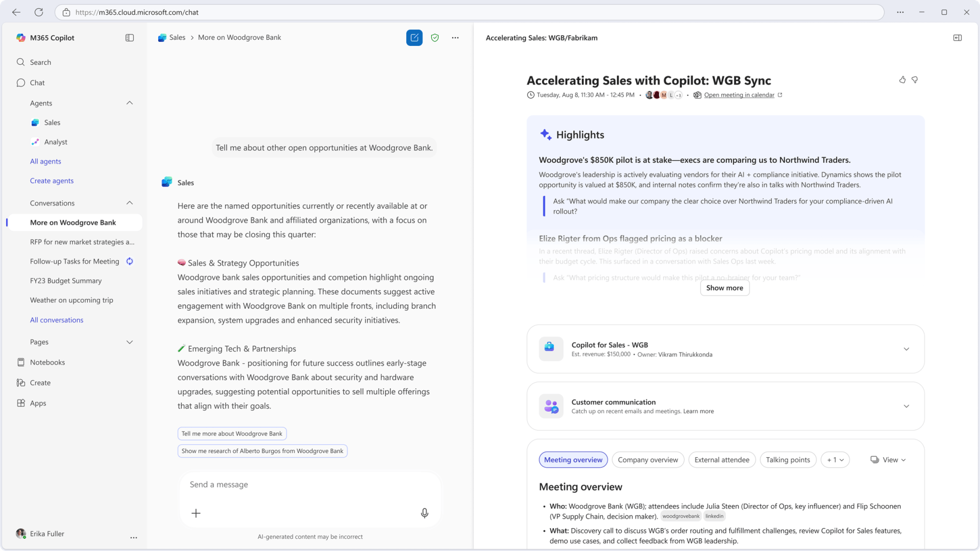Open the Apps section in the sidebar
Screen dimensions: 980x551
pos(38,403)
